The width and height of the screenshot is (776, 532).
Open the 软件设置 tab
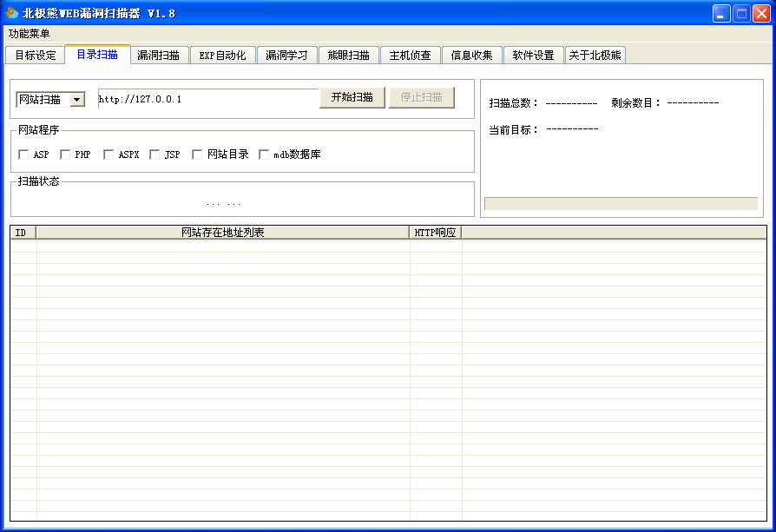pos(533,55)
